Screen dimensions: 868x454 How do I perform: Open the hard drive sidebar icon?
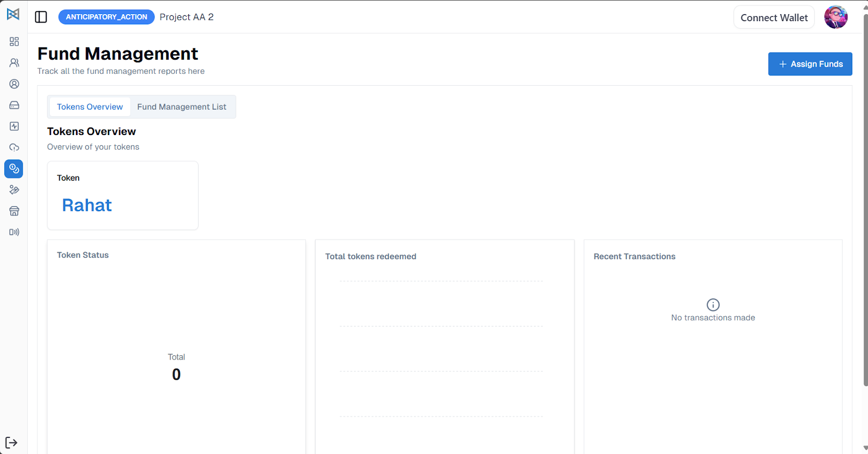[x=14, y=105]
